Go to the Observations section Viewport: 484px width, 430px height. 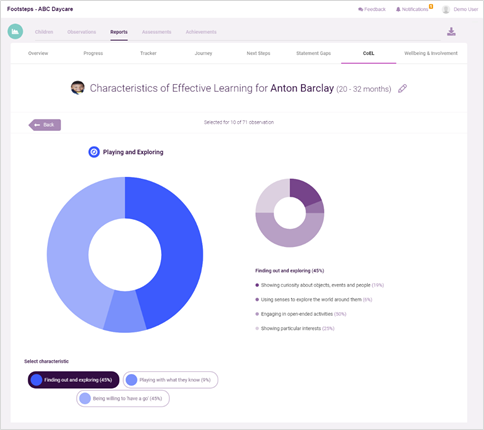[x=81, y=32]
